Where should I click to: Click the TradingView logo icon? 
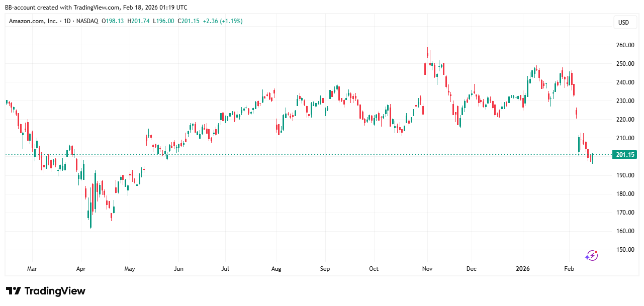coord(13,291)
